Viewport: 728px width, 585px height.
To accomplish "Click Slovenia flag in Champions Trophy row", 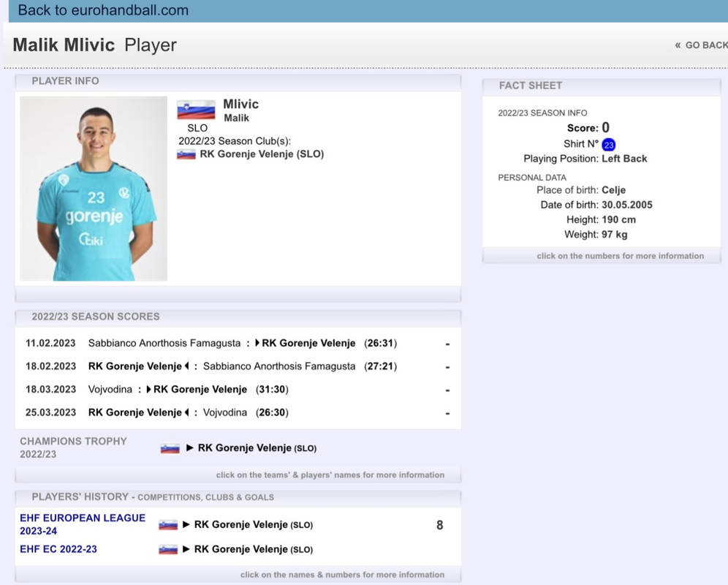I will click(170, 448).
